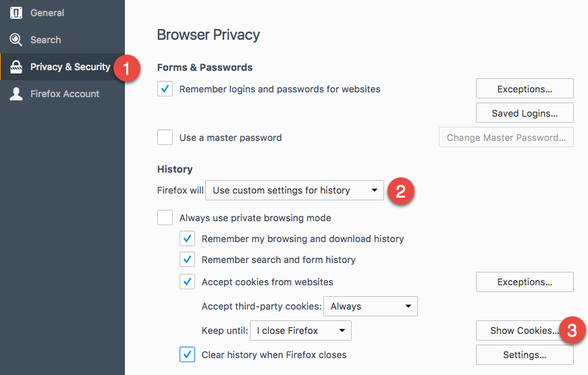588x375 pixels.
Task: Uncheck Remember my browsing and download history
Action: (188, 239)
